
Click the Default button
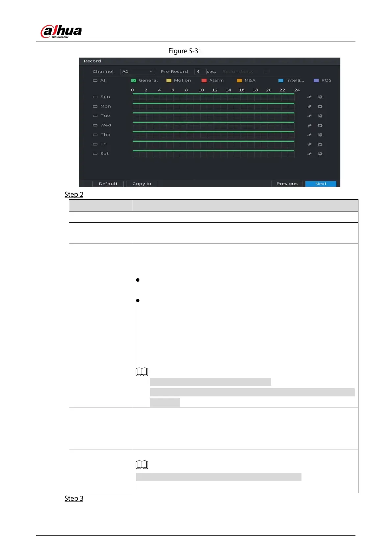coord(108,184)
